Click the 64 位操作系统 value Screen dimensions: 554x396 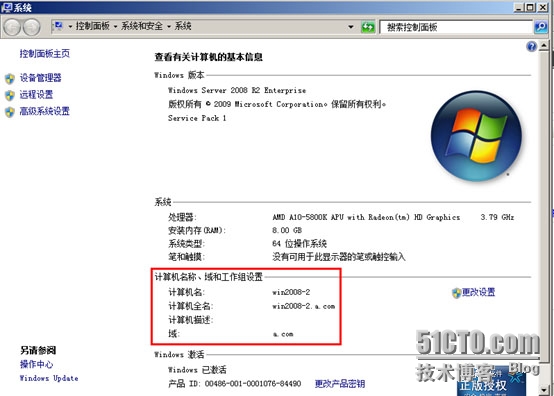(x=300, y=243)
